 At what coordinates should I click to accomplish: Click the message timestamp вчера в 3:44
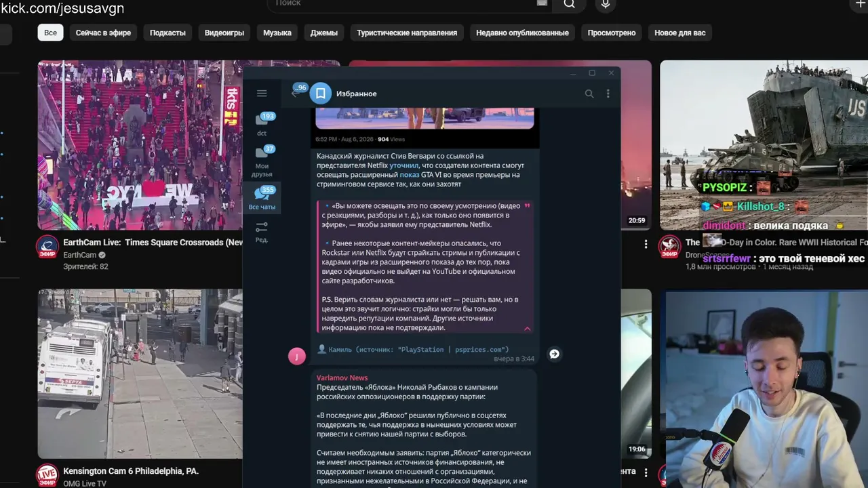tap(514, 359)
